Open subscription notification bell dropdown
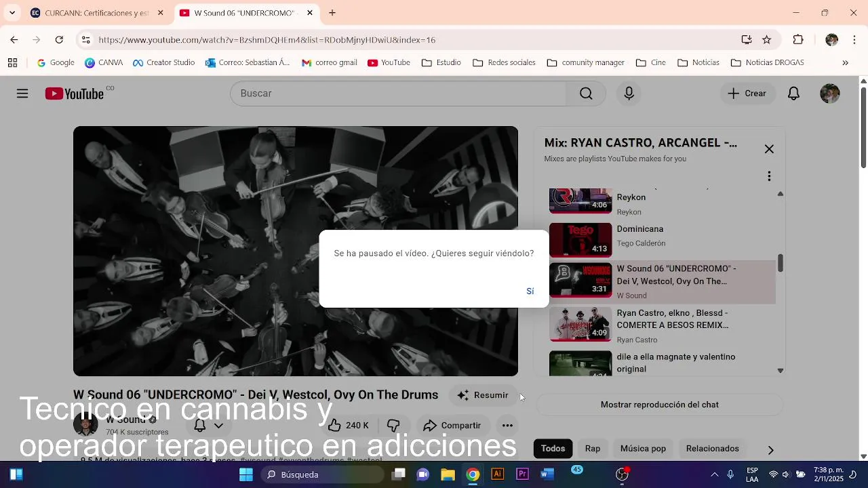This screenshot has width=868, height=488. [x=209, y=426]
